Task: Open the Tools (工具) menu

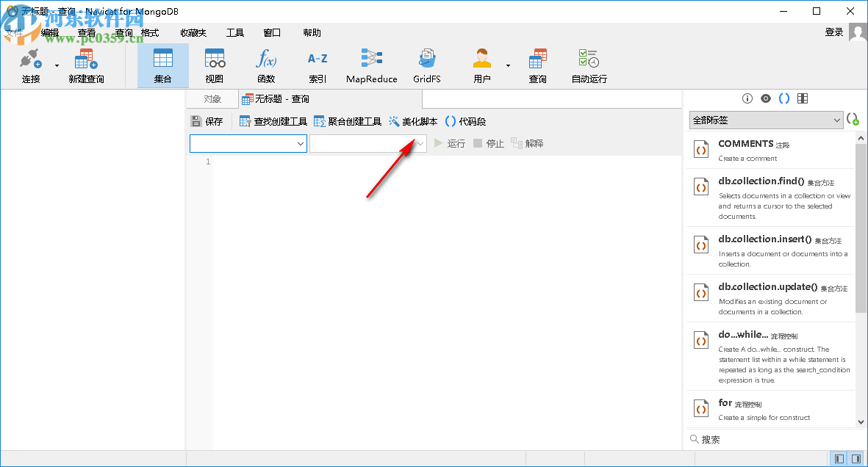Action: (235, 32)
